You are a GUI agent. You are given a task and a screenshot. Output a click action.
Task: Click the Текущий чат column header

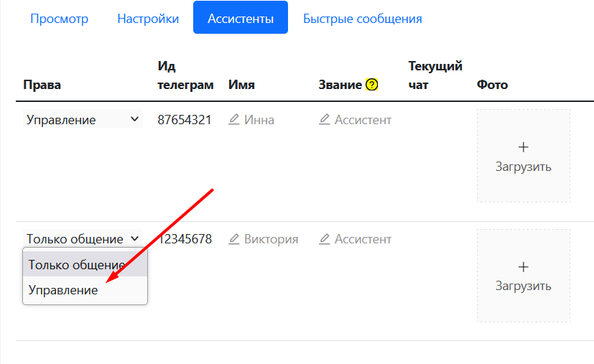tap(435, 75)
